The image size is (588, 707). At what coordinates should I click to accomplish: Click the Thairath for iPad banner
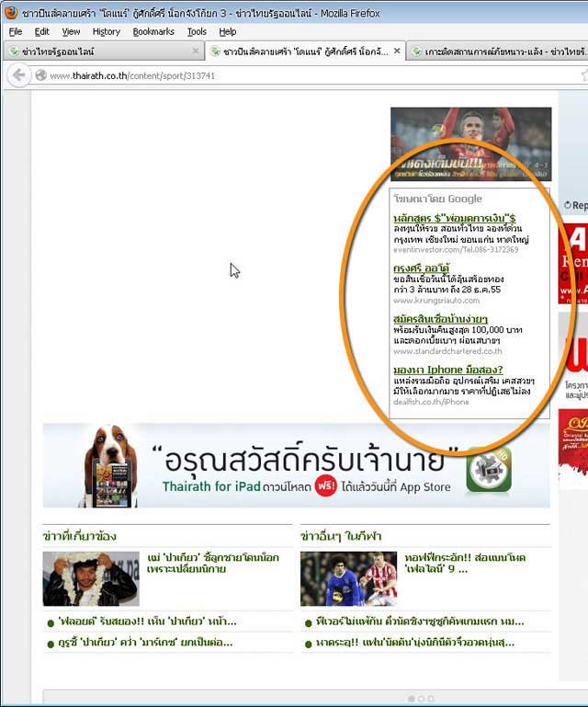tap(296, 465)
